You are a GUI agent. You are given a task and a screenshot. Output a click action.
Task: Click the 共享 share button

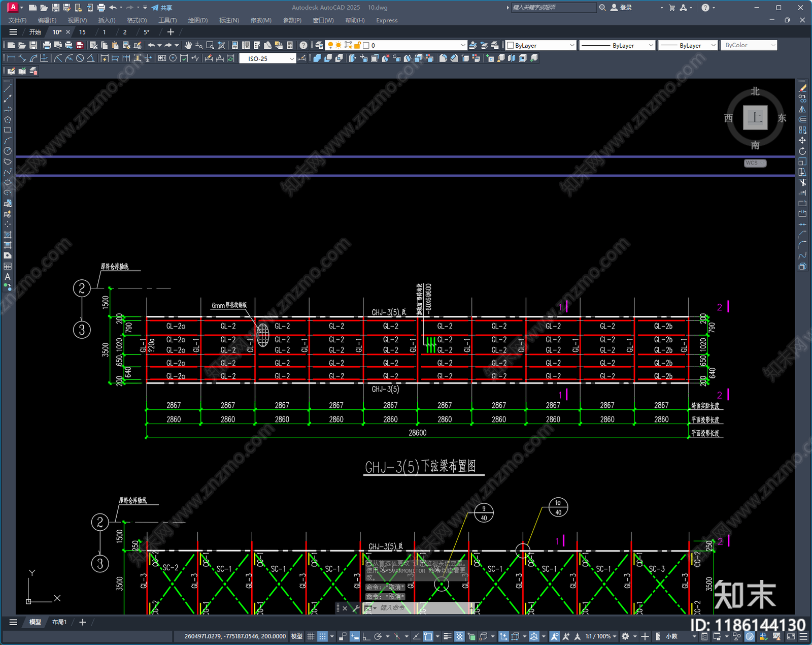click(x=162, y=8)
